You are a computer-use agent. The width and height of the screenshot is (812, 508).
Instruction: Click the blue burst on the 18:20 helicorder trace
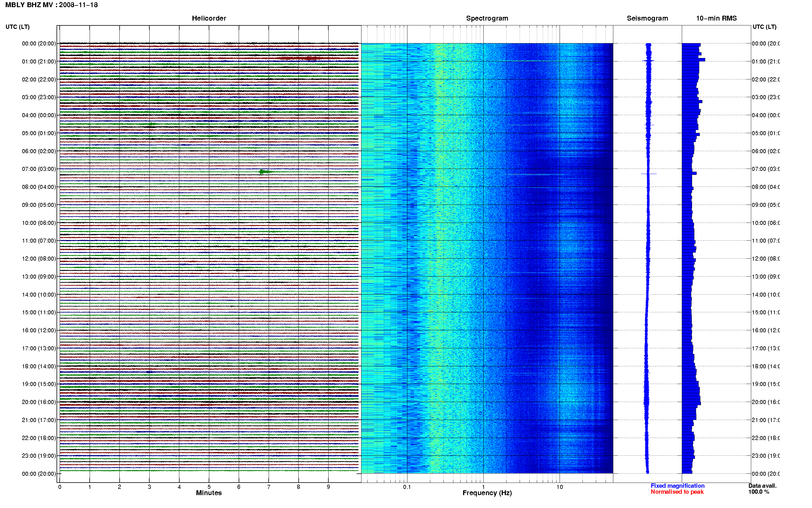[150, 372]
